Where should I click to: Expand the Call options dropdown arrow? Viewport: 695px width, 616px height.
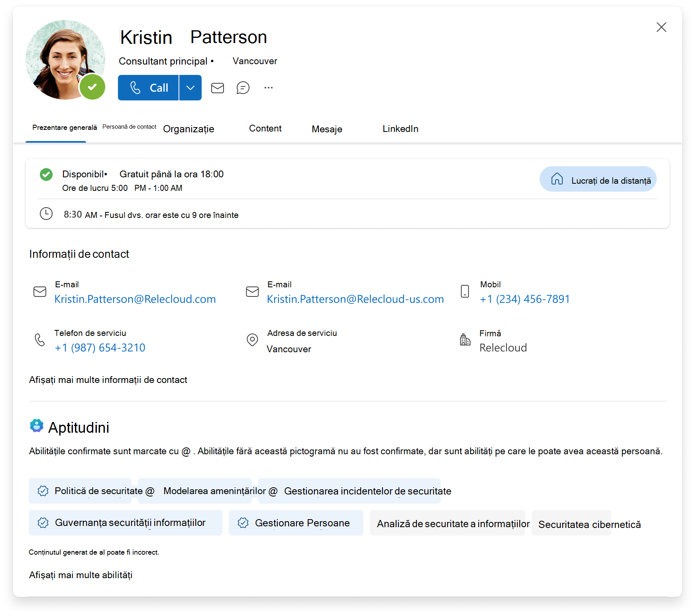click(x=190, y=88)
